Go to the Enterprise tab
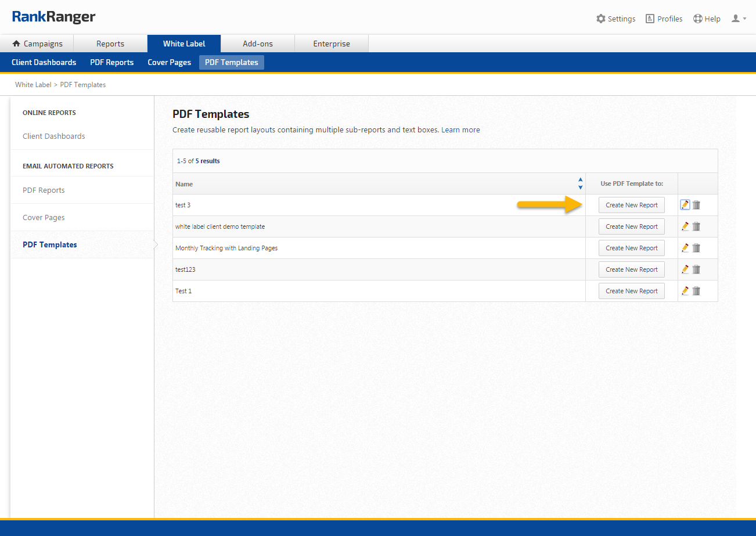This screenshot has width=756, height=536. [332, 44]
